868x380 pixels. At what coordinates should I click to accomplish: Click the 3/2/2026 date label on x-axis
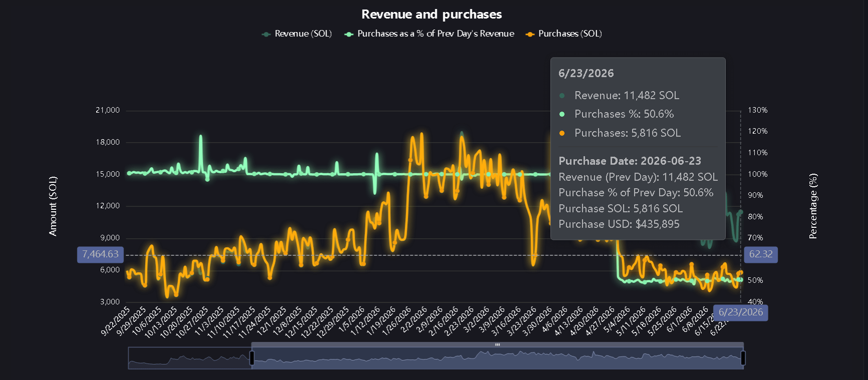pos(476,319)
